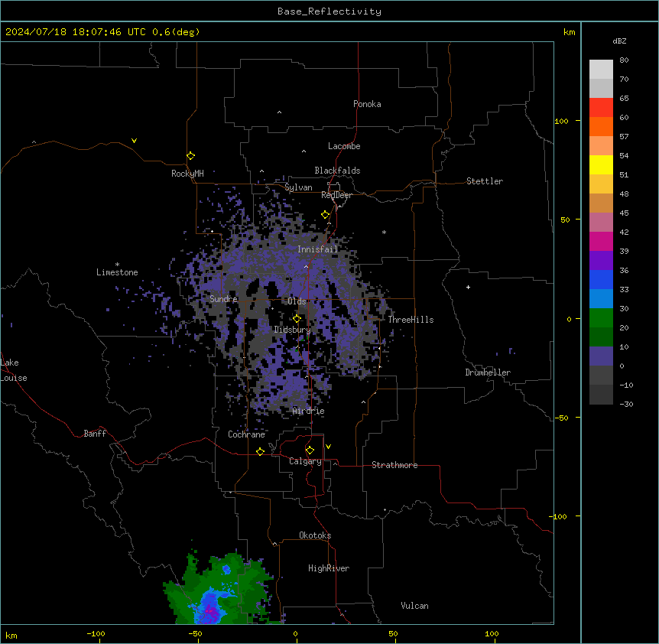Click the Strathmore city label
The image size is (659, 644).
(x=394, y=465)
